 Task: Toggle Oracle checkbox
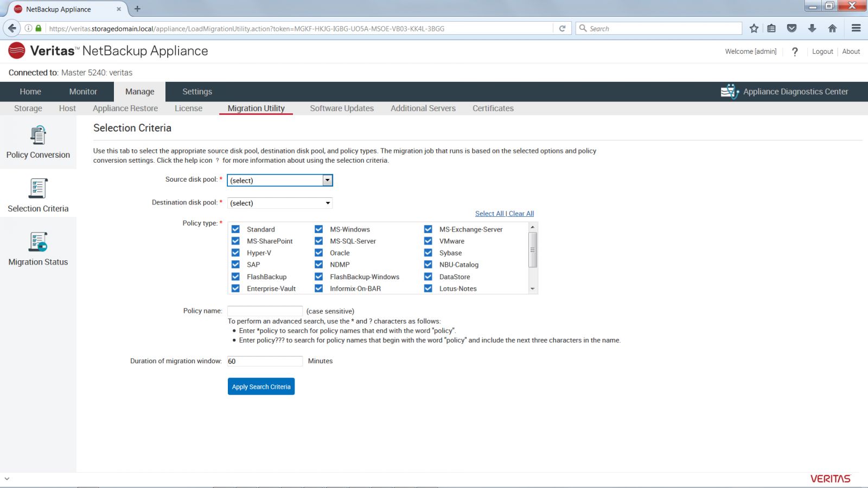click(319, 253)
